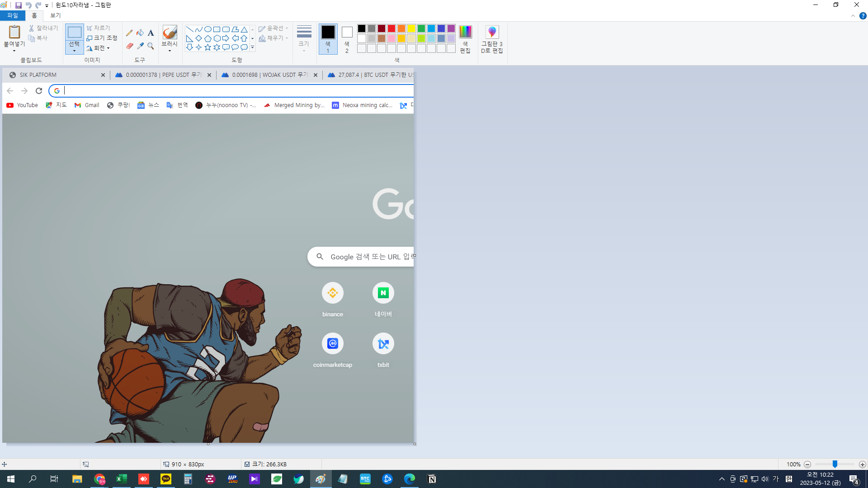Select the Text tool
The width and height of the screenshot is (868, 488).
pos(151,33)
